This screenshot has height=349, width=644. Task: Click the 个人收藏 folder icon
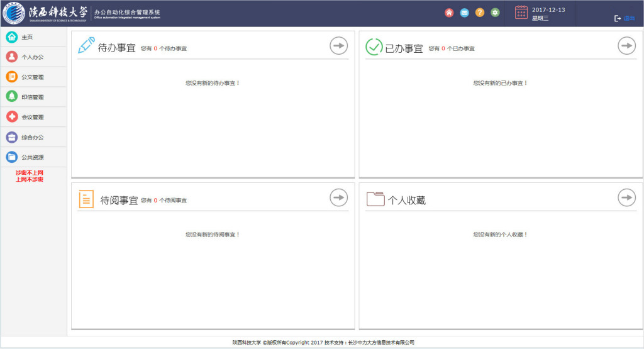[375, 199]
